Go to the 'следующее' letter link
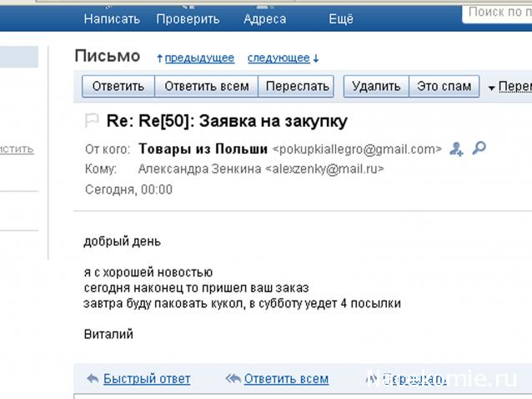 [x=279, y=58]
